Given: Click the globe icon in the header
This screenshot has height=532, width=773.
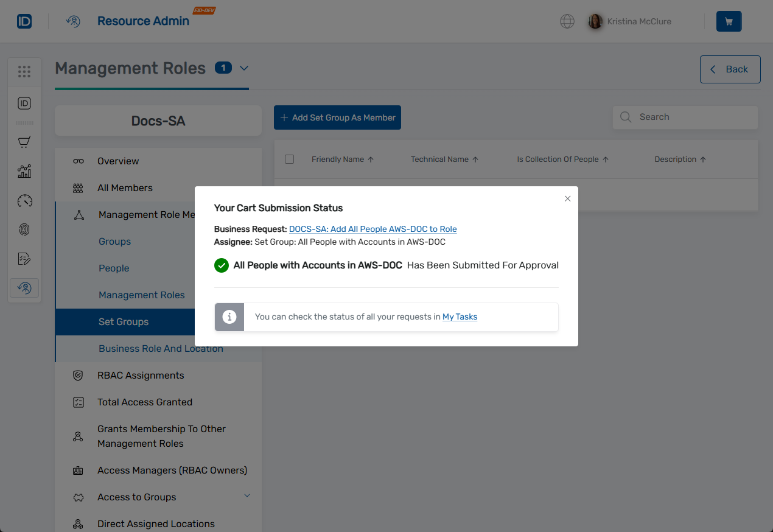Looking at the screenshot, I should tap(567, 21).
